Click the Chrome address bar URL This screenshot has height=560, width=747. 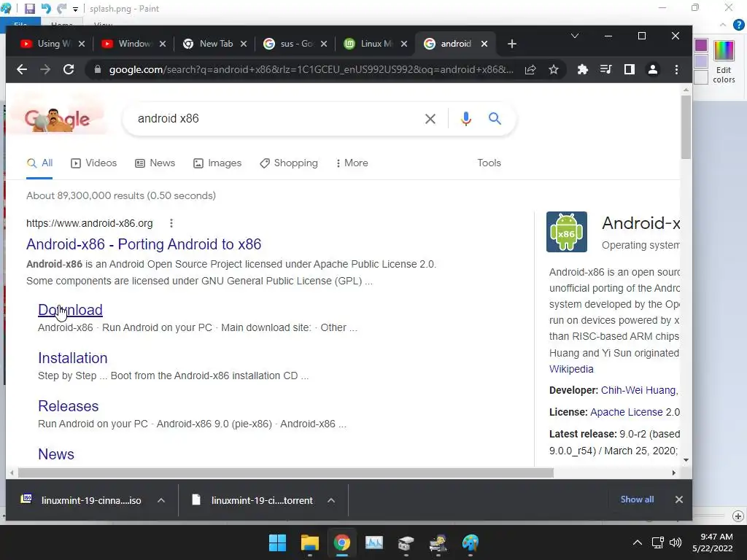(311, 69)
